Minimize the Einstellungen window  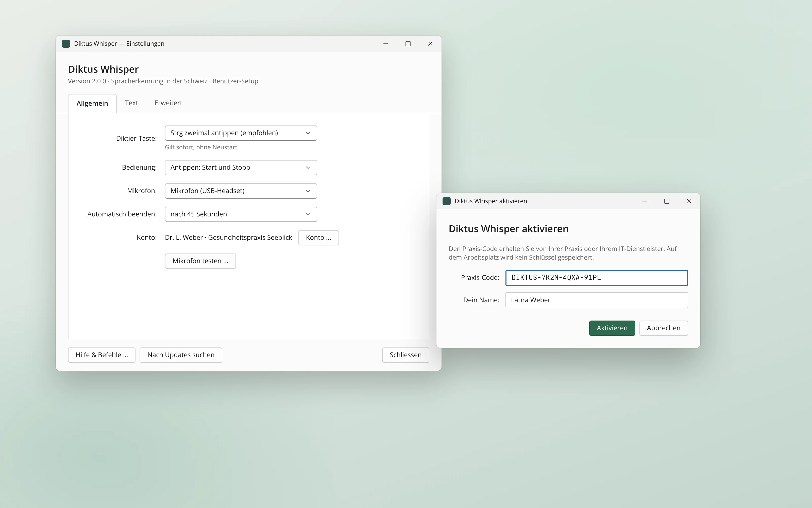coord(385,44)
